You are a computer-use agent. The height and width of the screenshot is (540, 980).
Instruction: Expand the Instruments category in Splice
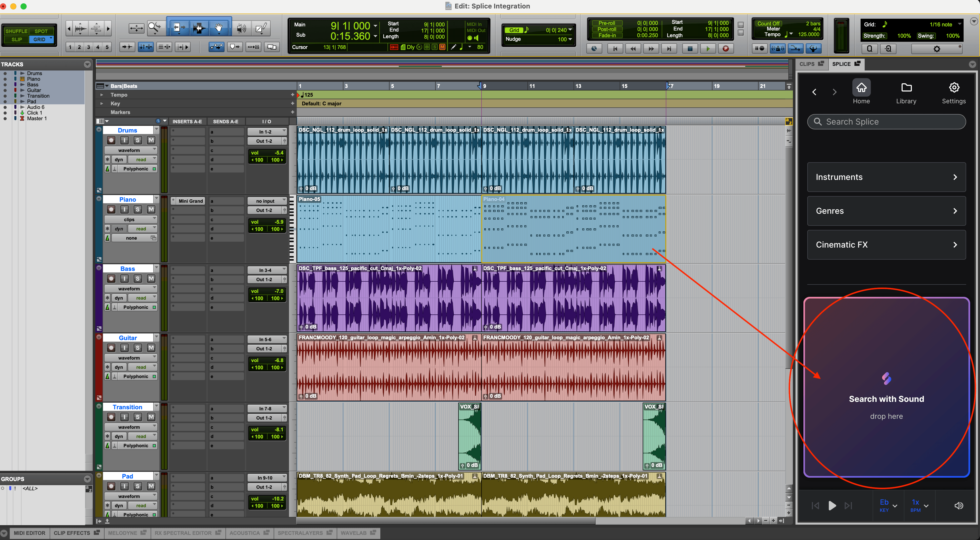(x=886, y=177)
